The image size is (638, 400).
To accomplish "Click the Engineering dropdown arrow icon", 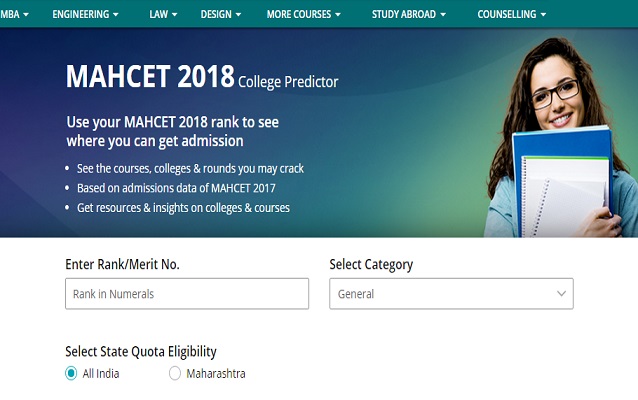I will pos(116,15).
